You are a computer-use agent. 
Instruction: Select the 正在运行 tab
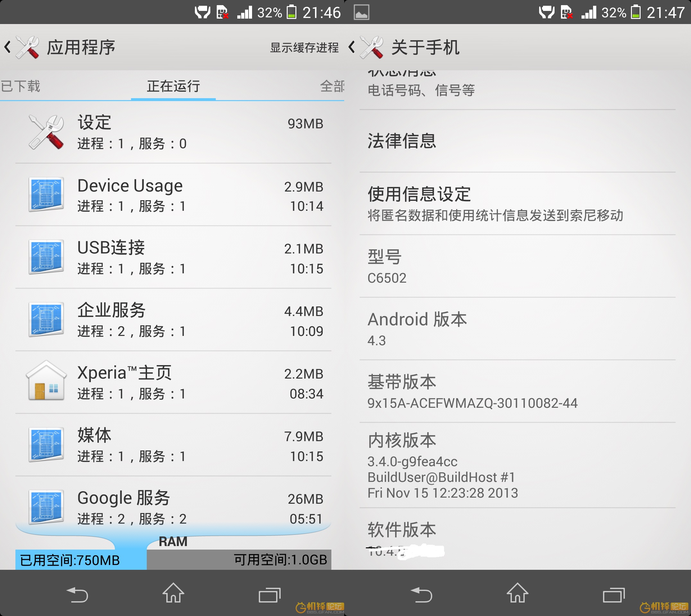173,86
